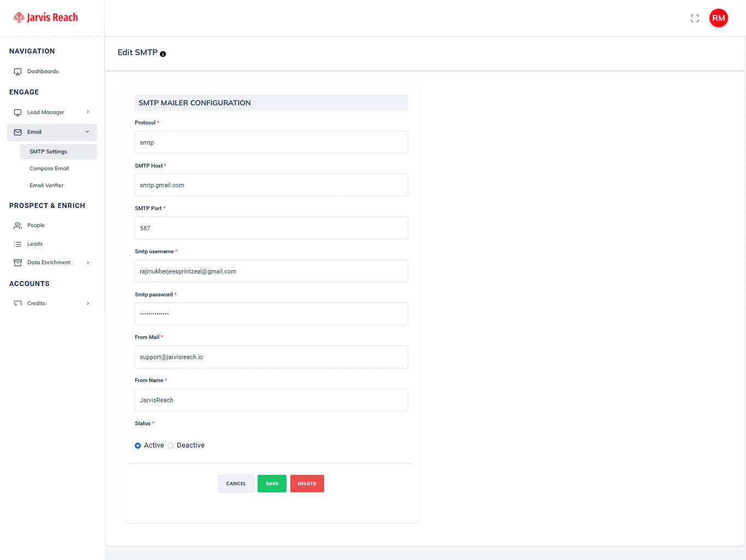Select the Deactive status radio button

pyautogui.click(x=170, y=446)
